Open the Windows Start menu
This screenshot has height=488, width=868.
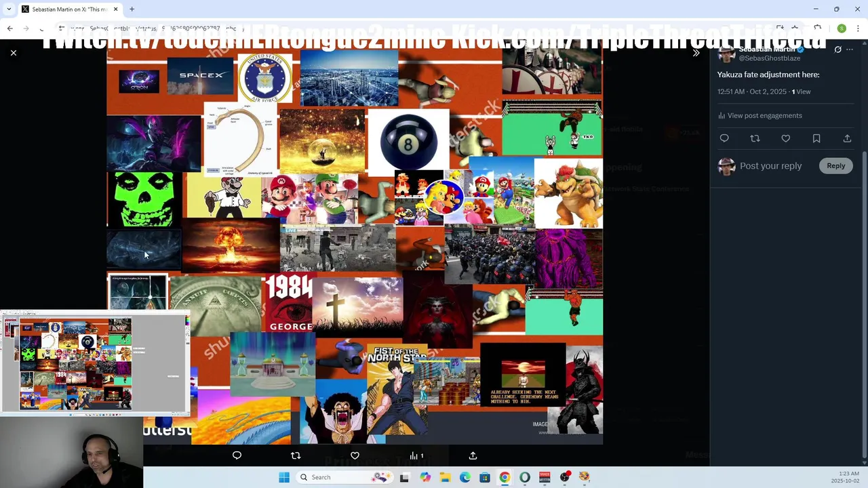pos(284,477)
